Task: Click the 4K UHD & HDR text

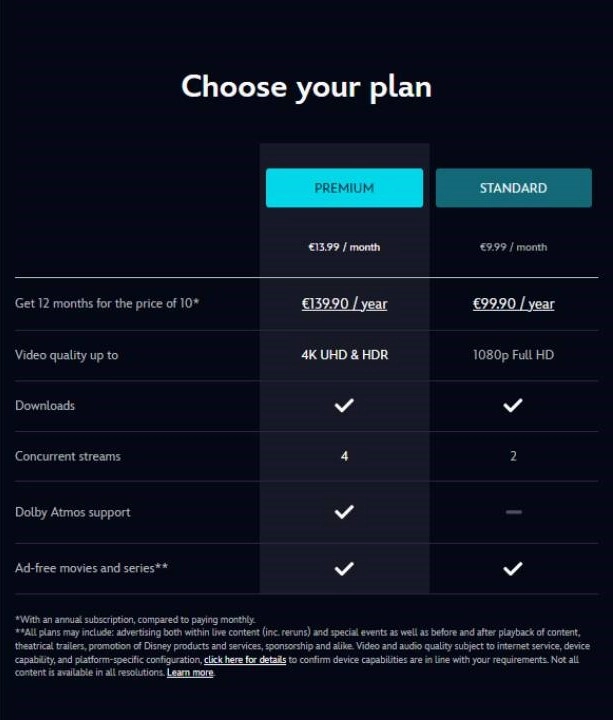Action: [345, 354]
